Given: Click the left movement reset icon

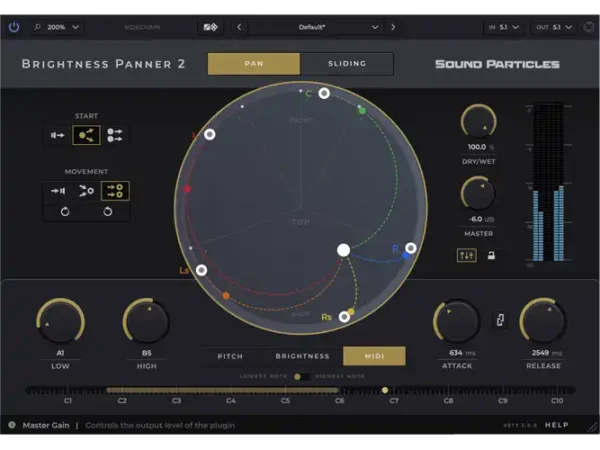Looking at the screenshot, I should [x=65, y=211].
